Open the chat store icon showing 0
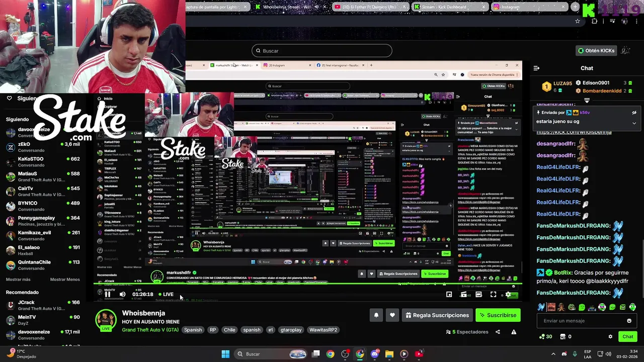644x362 pixels. pos(566,336)
